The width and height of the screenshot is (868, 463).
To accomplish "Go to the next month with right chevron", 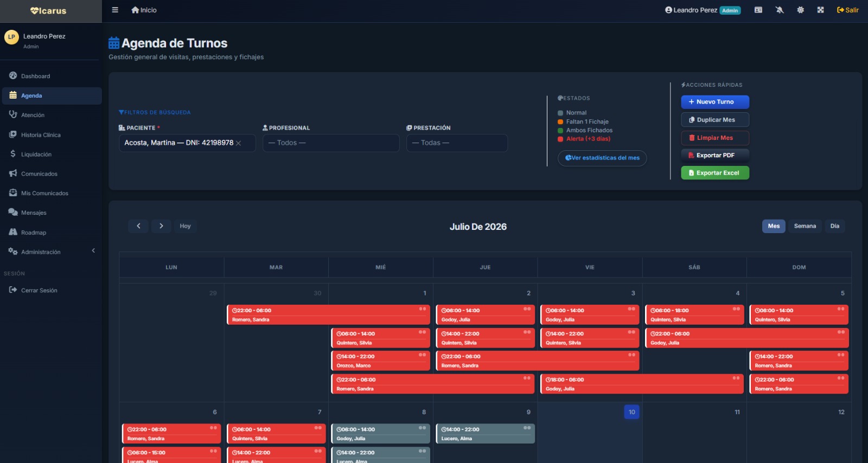I will [161, 226].
